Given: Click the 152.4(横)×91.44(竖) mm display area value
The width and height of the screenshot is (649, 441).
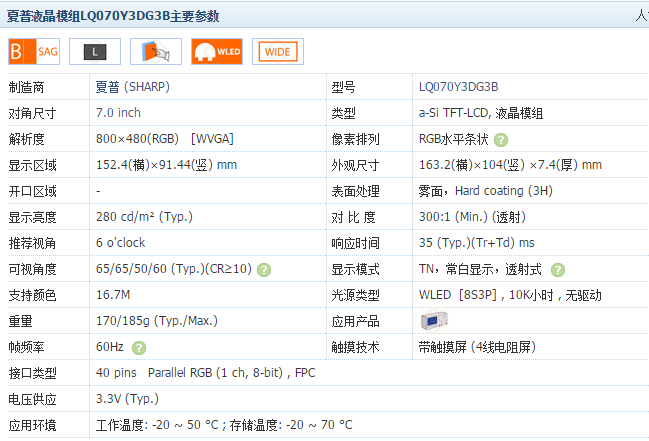Looking at the screenshot, I should 166,165.
